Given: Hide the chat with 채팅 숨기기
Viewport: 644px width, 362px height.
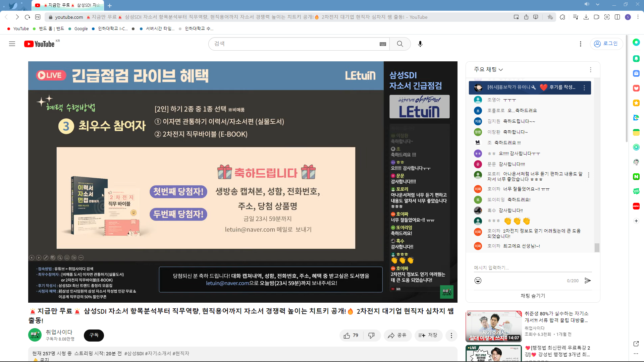Looking at the screenshot, I should (x=533, y=296).
